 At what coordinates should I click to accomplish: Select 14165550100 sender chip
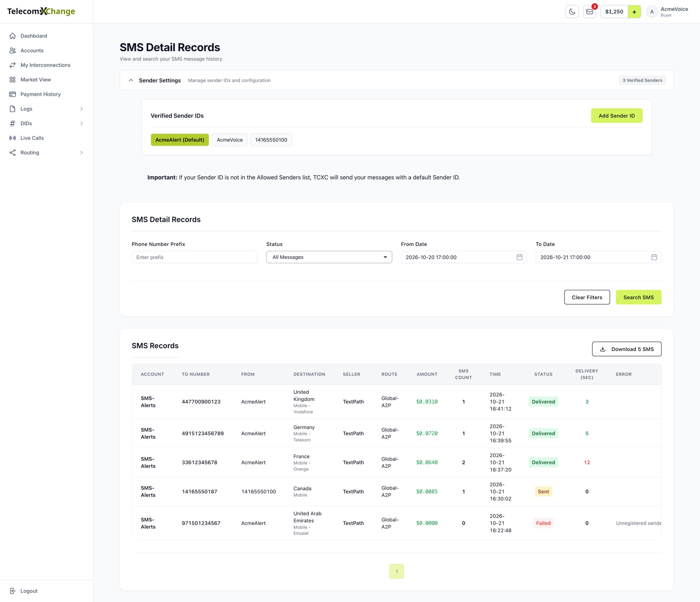[x=271, y=140]
